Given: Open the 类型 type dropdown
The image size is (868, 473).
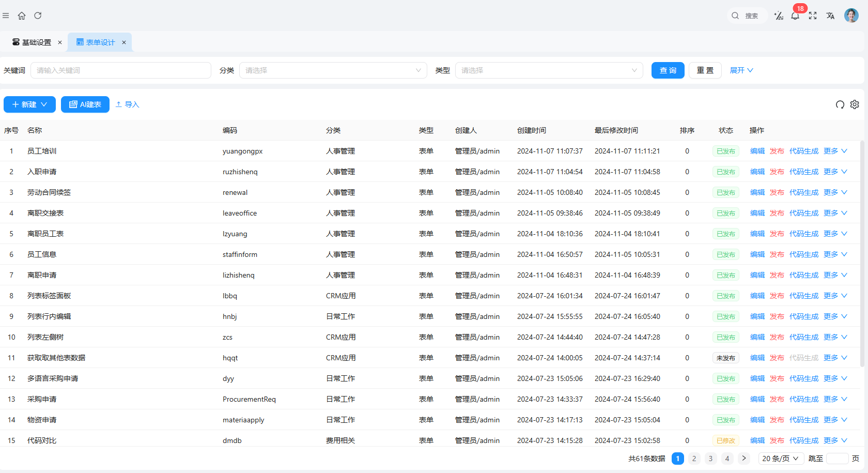Looking at the screenshot, I should click(549, 70).
